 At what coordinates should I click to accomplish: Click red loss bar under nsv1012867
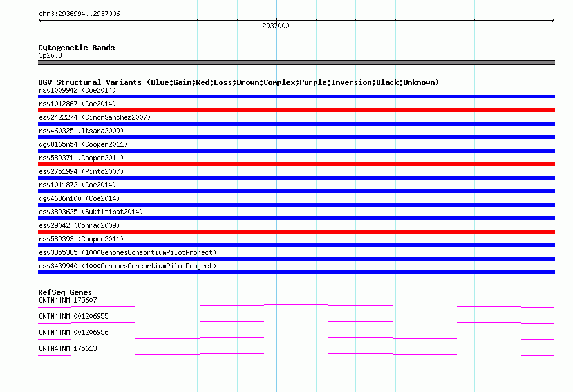tap(296, 110)
